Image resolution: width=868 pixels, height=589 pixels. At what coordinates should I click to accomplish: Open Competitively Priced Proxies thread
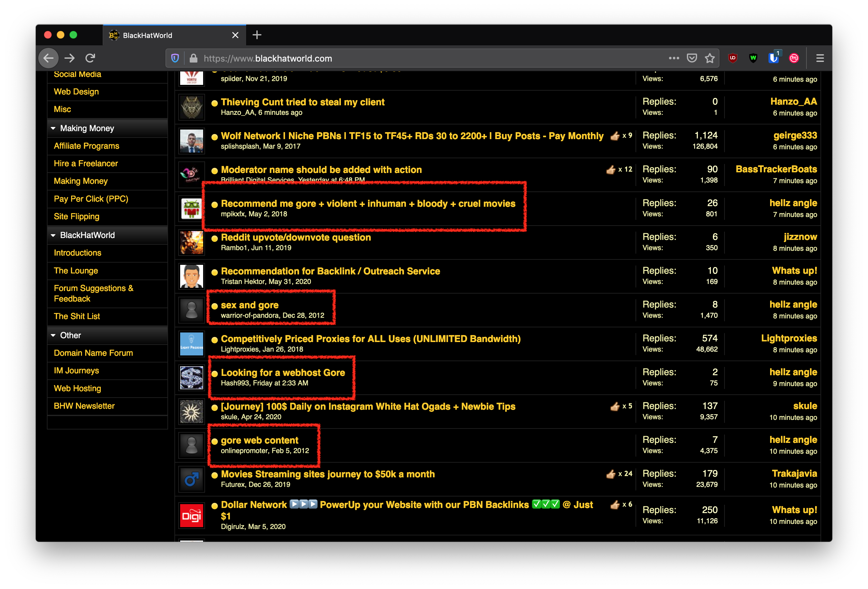371,339
